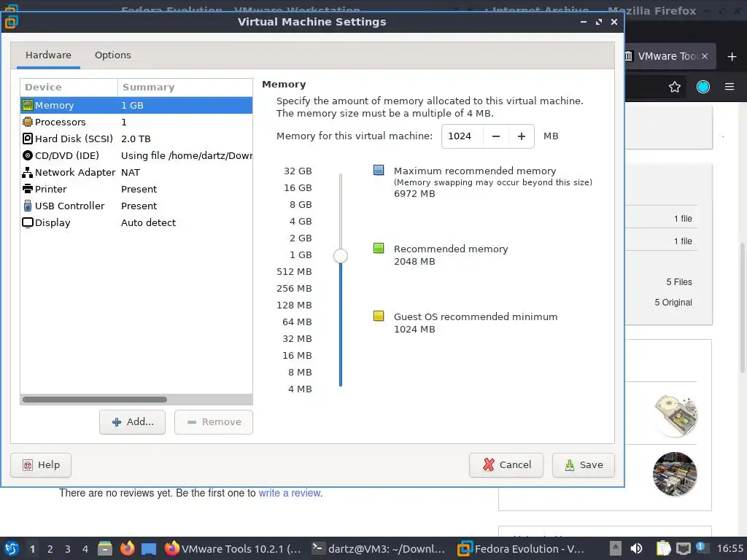747x560 pixels.
Task: Open the file manager taskbar launcher
Action: pyautogui.click(x=105, y=548)
